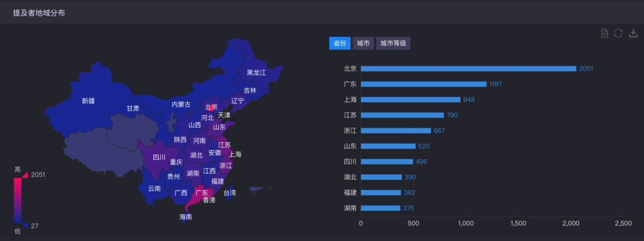Click the 山东 bar in chart
Screen dimensions: 644x241
[388, 146]
